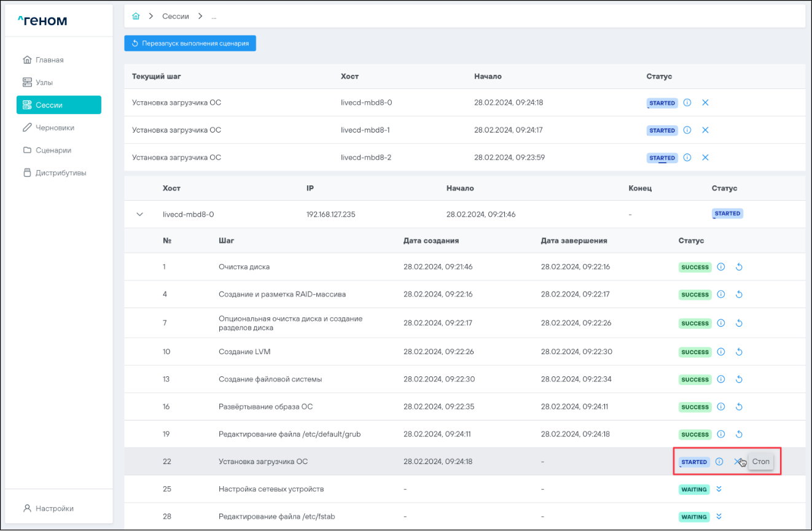View info for step 22 bootloader install

[719, 462]
